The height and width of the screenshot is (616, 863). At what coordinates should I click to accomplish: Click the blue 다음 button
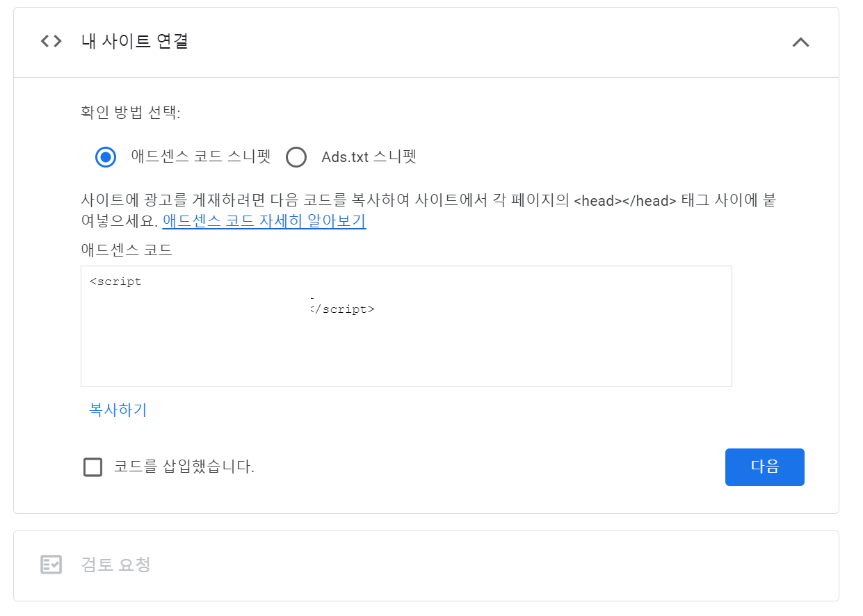tap(764, 467)
